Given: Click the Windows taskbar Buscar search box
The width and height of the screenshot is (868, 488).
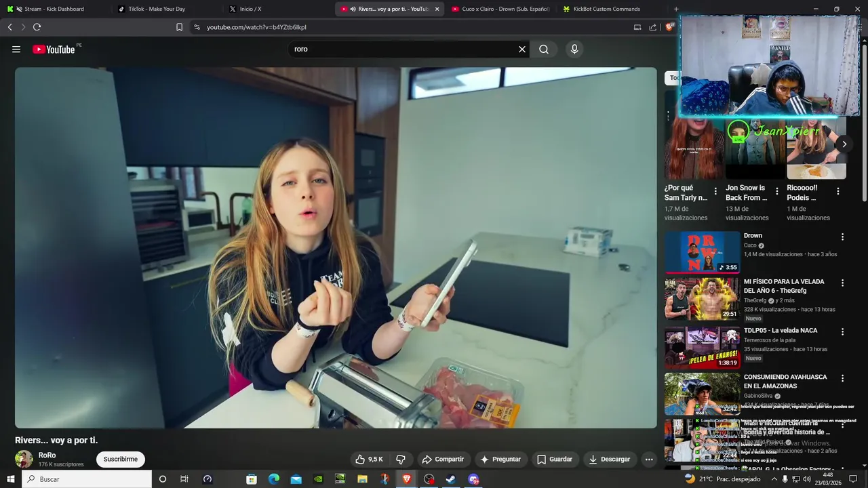Looking at the screenshot, I should point(87,479).
